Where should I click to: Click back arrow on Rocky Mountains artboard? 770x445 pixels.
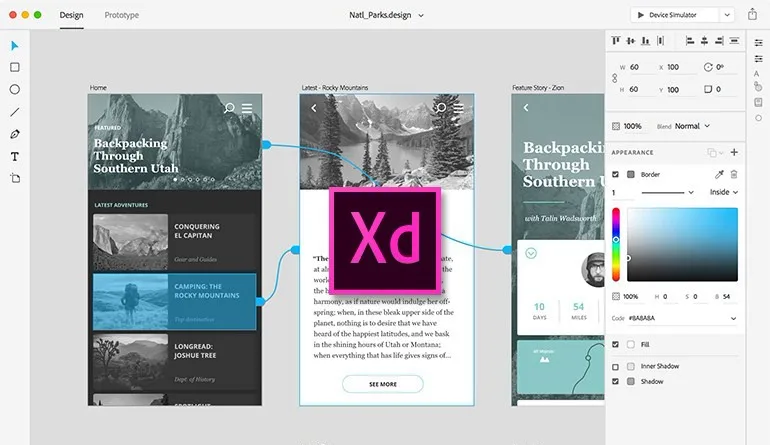(x=314, y=108)
